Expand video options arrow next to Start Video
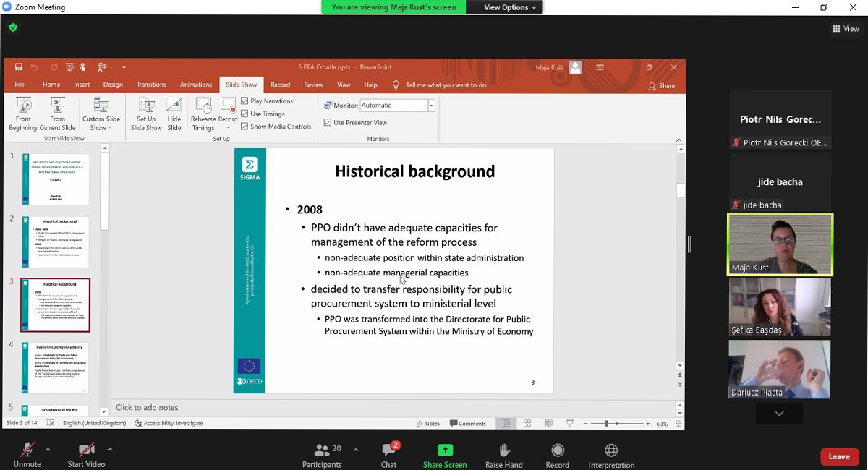Viewport: 868px width, 470px height. point(110,450)
